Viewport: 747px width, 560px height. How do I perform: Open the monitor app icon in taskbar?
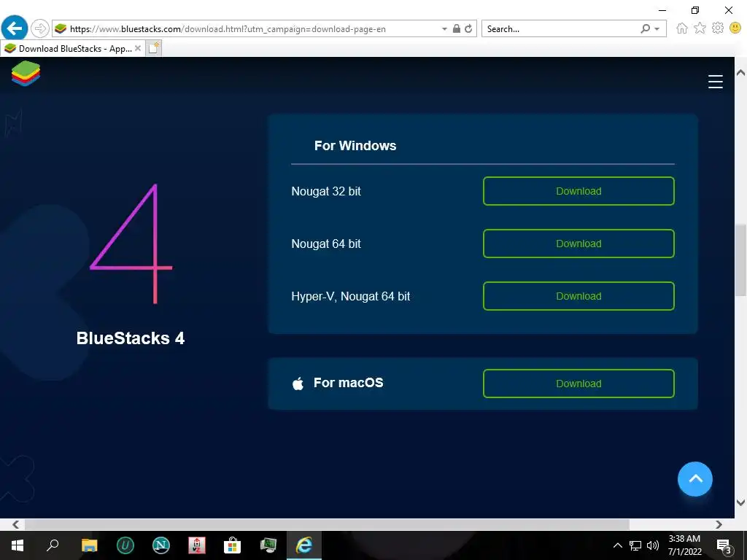[268, 545]
